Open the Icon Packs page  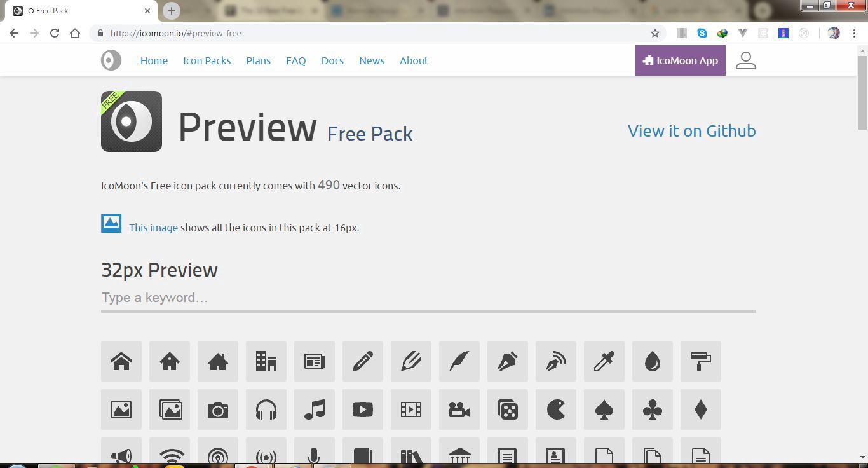(x=207, y=60)
